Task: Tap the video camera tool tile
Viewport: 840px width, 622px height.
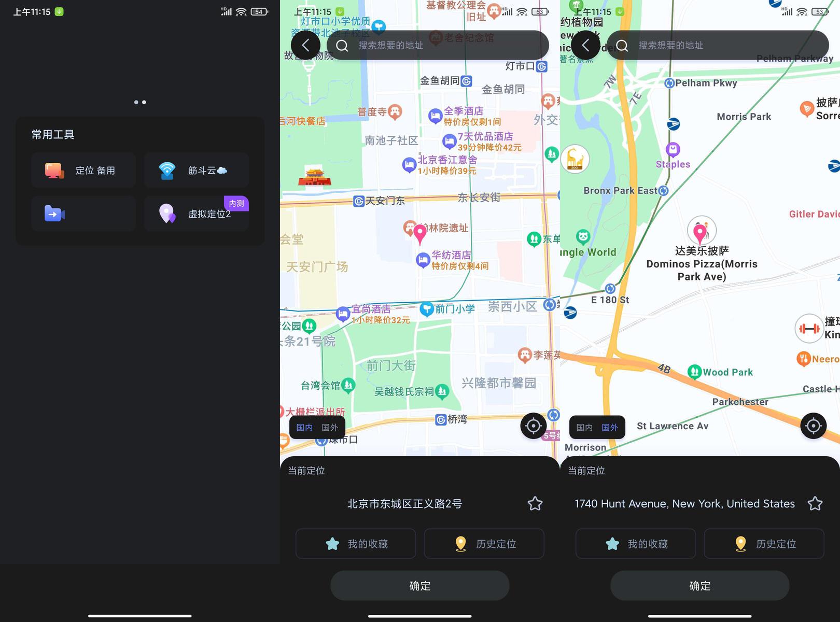Action: 83,214
